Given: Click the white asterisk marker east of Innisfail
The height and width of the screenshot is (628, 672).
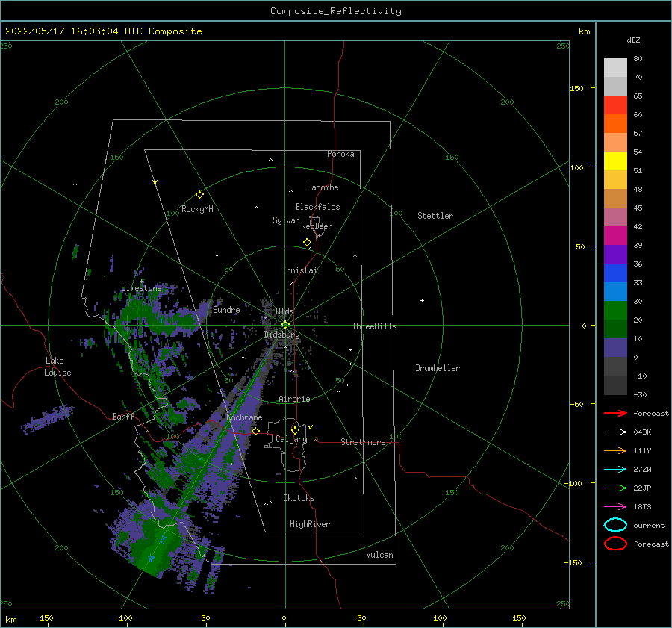Looking at the screenshot, I should [355, 256].
